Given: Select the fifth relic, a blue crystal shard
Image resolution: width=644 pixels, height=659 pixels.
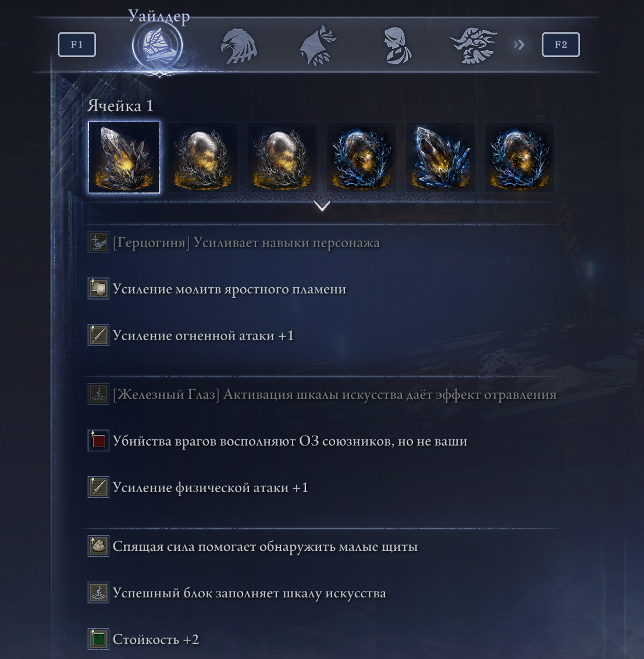Looking at the screenshot, I should click(440, 157).
